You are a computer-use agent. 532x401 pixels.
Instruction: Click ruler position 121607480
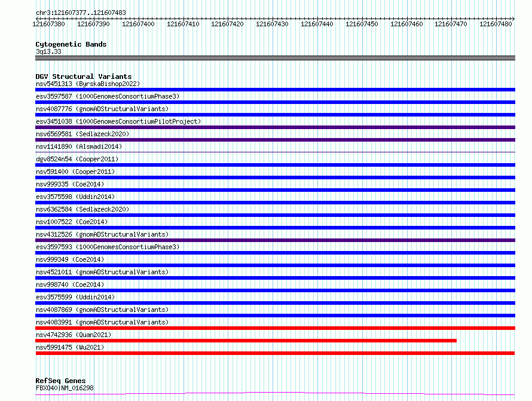[x=496, y=24]
